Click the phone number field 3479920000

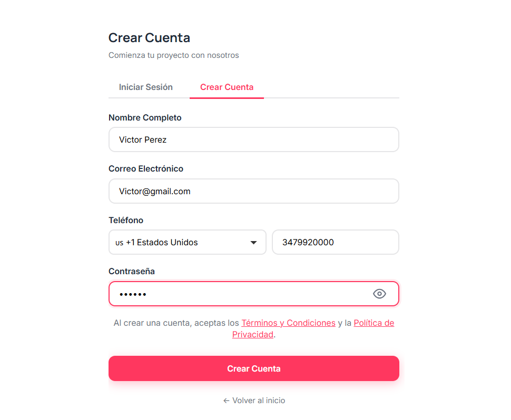pos(335,243)
